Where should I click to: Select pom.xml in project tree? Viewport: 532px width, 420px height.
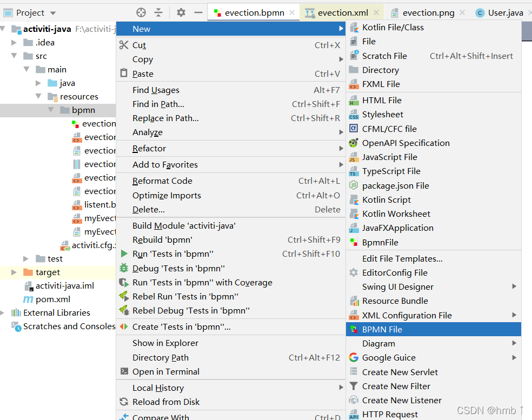(52, 299)
